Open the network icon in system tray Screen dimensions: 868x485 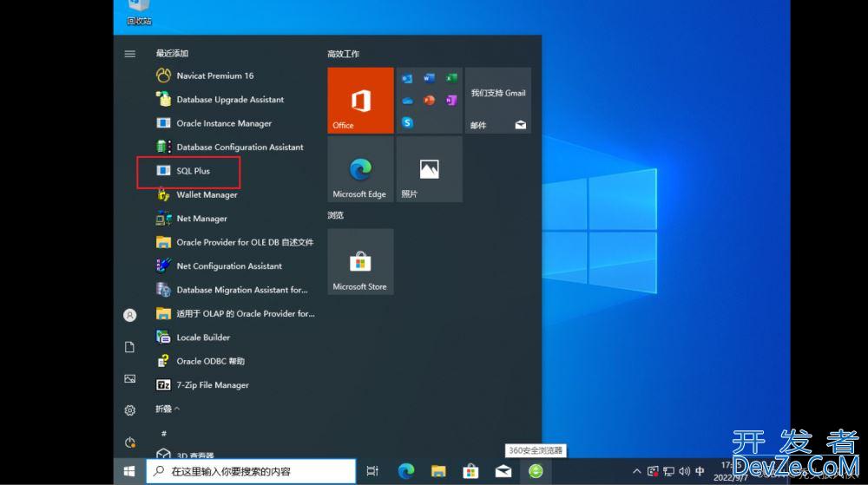[x=668, y=471]
